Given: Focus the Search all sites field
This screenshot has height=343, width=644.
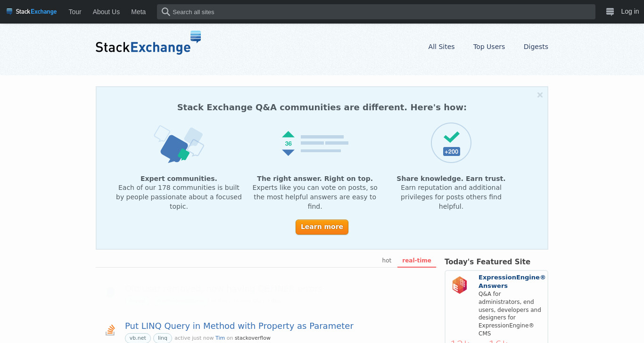Looking at the screenshot, I should click(376, 12).
